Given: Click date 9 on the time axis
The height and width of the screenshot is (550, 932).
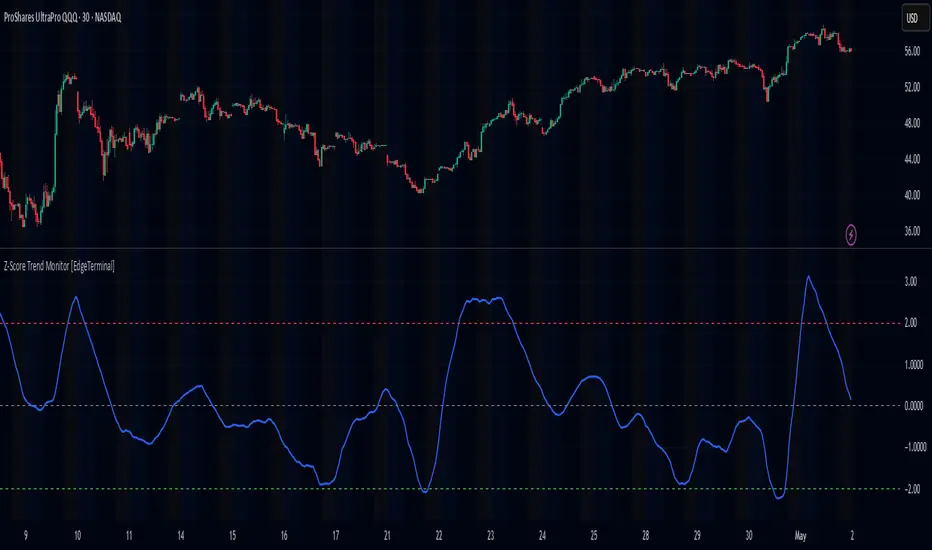Looking at the screenshot, I should 26,536.
